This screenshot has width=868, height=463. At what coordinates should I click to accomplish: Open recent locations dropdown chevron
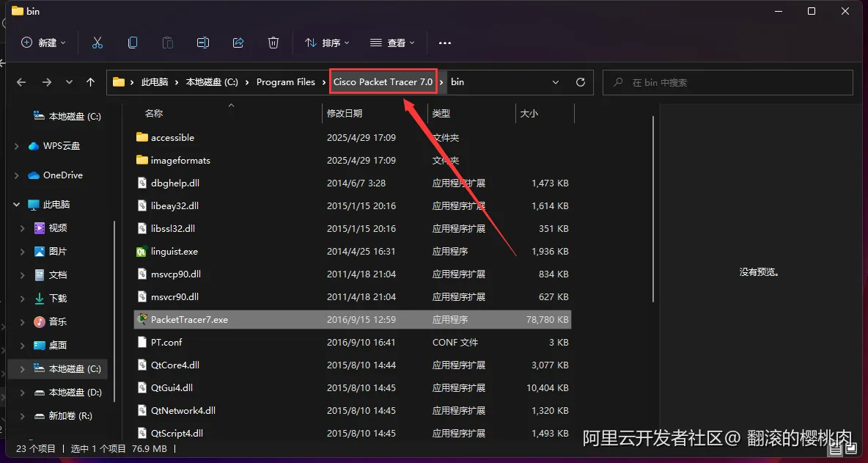tap(69, 82)
